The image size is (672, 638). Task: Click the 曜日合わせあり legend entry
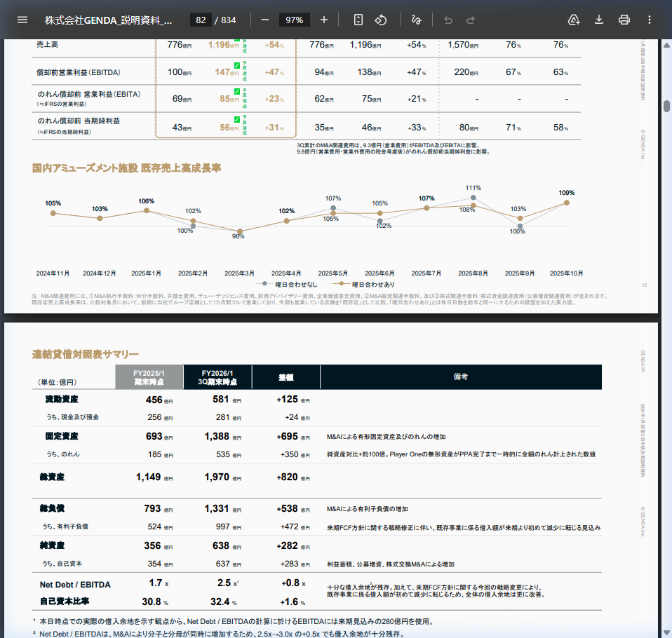click(368, 284)
